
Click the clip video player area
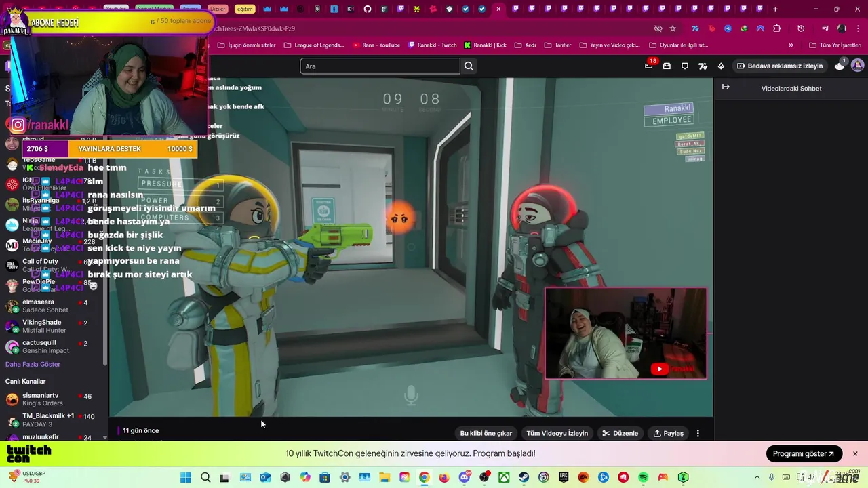point(411,247)
